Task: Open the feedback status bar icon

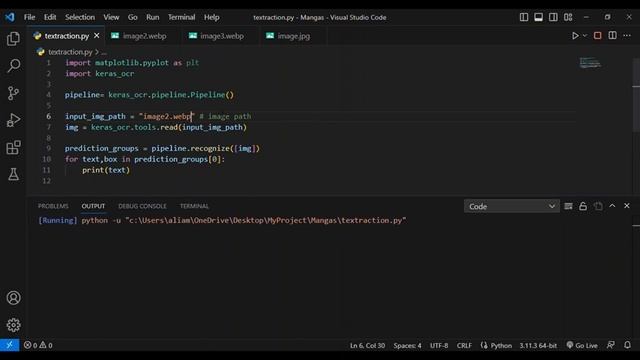Action: (x=611, y=345)
